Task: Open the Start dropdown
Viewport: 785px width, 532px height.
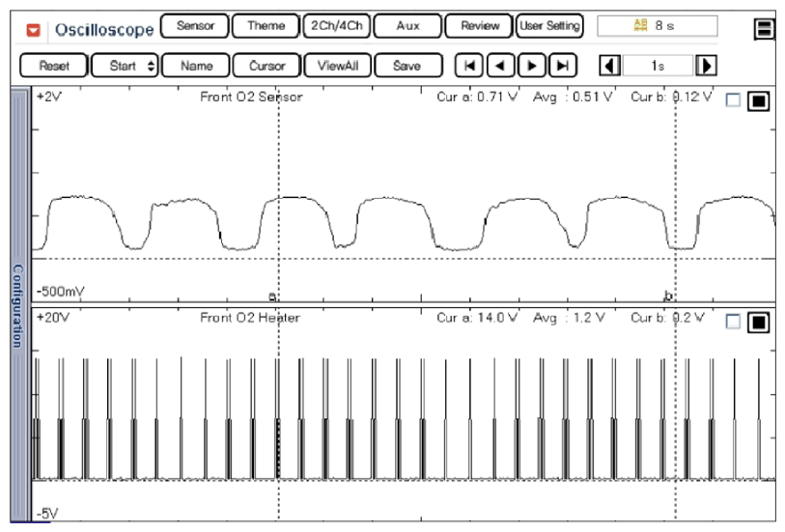Action: pos(125,67)
